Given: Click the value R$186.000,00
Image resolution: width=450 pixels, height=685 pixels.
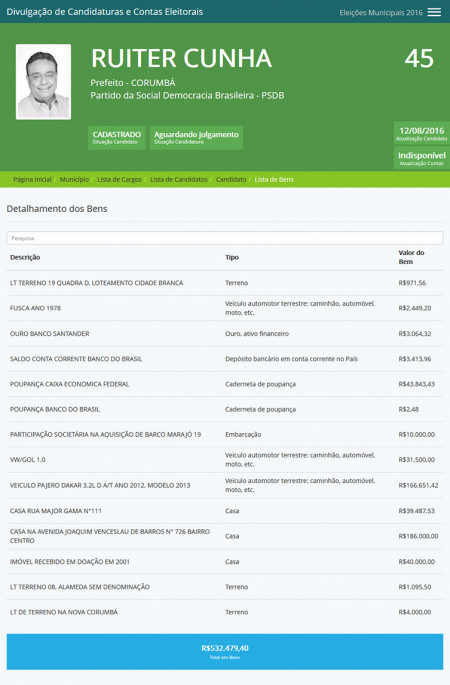Looking at the screenshot, I should click(x=418, y=536).
